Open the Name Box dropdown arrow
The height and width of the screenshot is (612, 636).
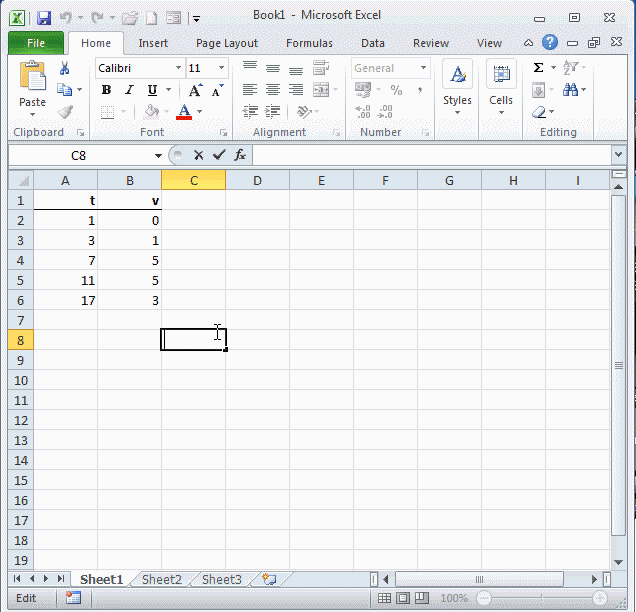pyautogui.click(x=158, y=156)
